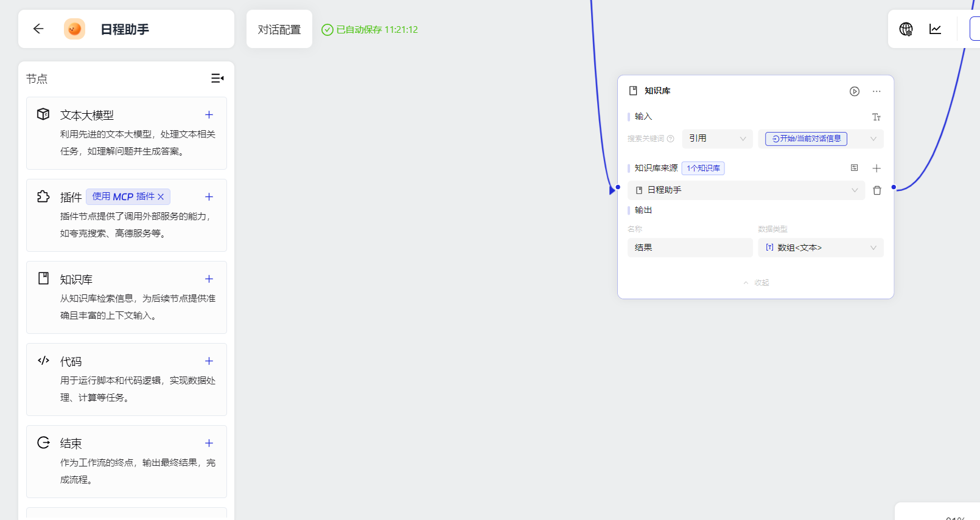Open the 数组<文本> data type dropdown
The width and height of the screenshot is (980, 520).
pos(821,248)
